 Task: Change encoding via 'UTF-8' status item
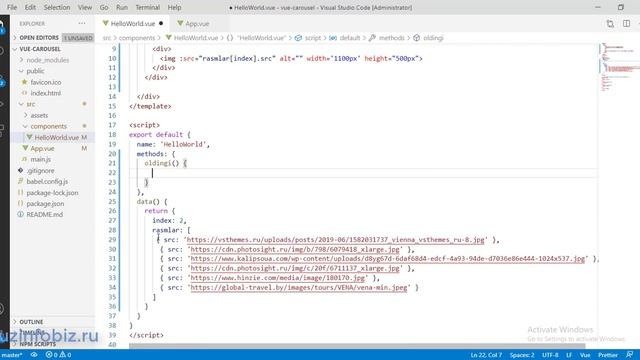(550, 355)
